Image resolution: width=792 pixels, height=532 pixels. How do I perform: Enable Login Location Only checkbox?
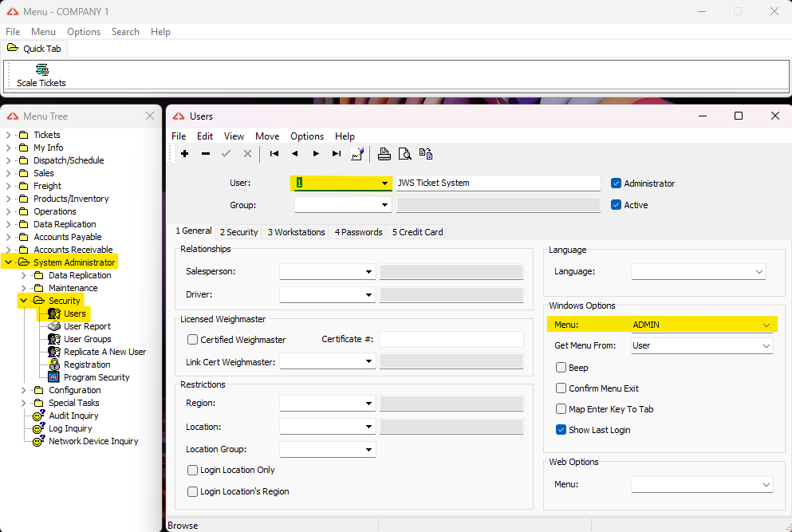tap(192, 470)
